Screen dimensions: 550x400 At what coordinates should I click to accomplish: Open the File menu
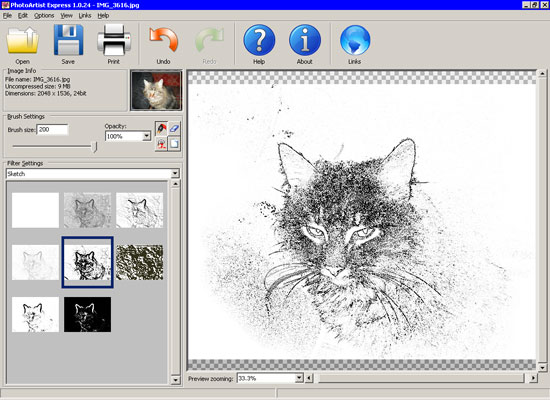(7, 15)
